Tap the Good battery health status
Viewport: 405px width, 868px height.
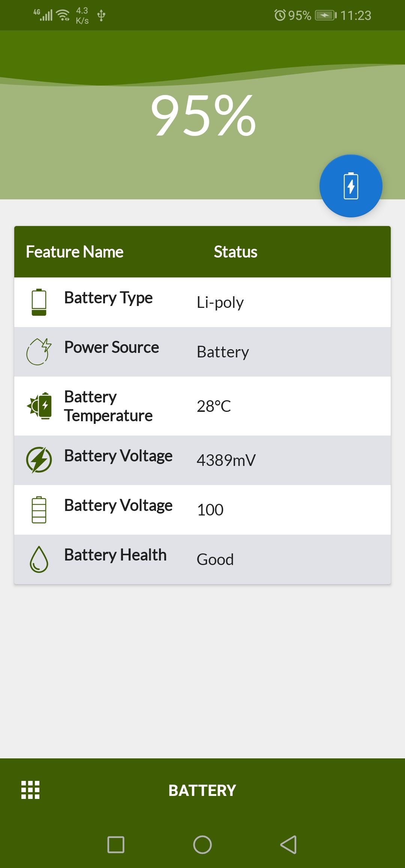[215, 559]
